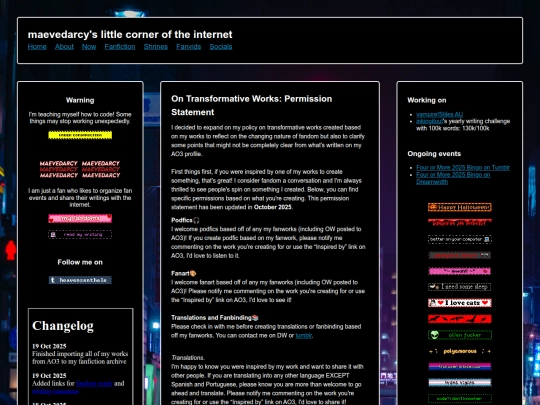The image size is (540, 405).
Task: Open the Now page
Action: point(89,46)
